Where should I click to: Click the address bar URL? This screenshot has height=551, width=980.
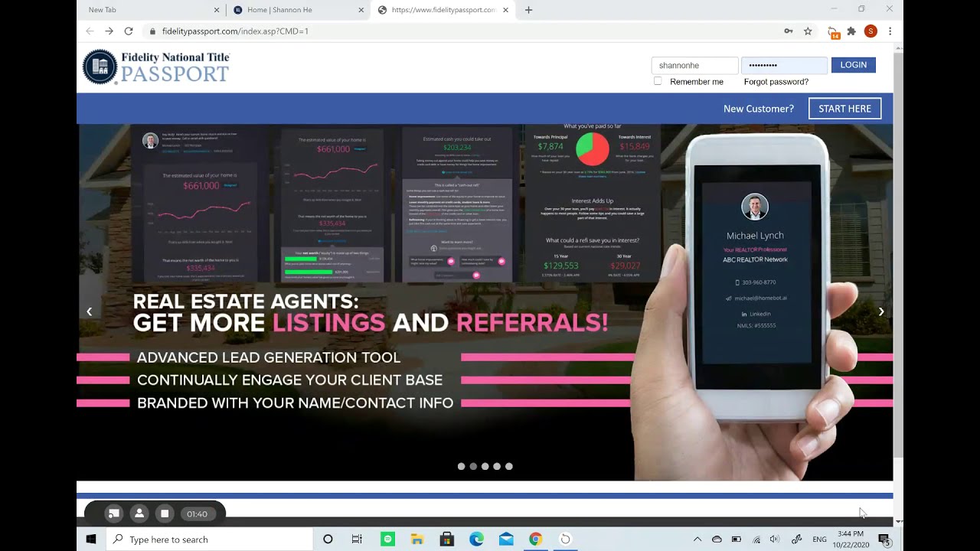[235, 31]
